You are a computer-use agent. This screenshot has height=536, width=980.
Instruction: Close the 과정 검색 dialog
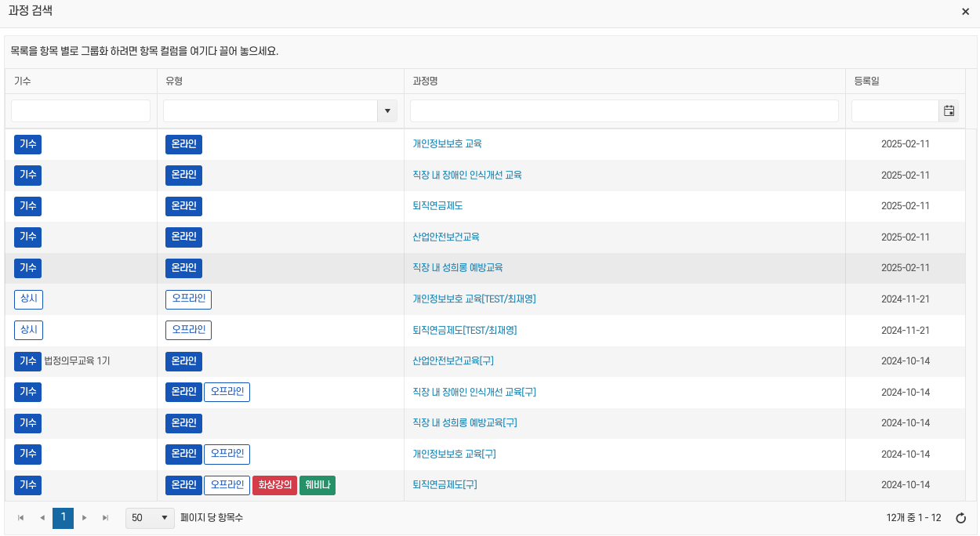coord(965,12)
